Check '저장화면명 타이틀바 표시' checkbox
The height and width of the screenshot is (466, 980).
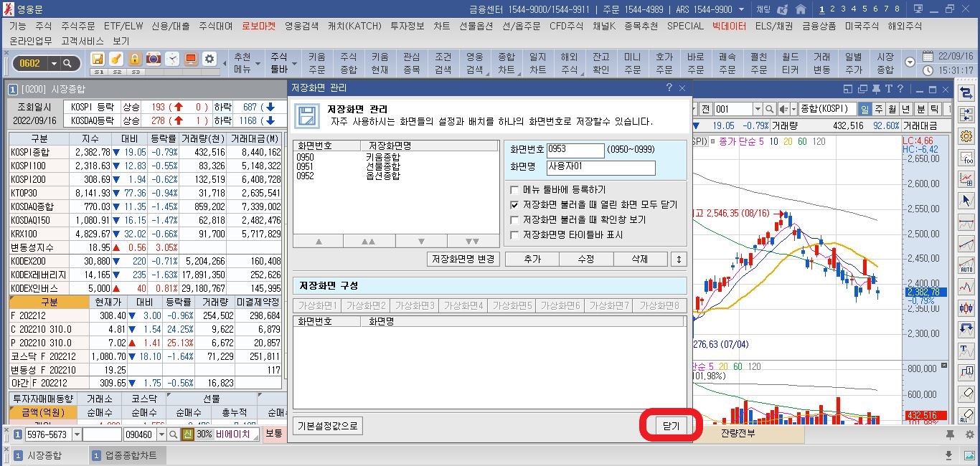(514, 235)
